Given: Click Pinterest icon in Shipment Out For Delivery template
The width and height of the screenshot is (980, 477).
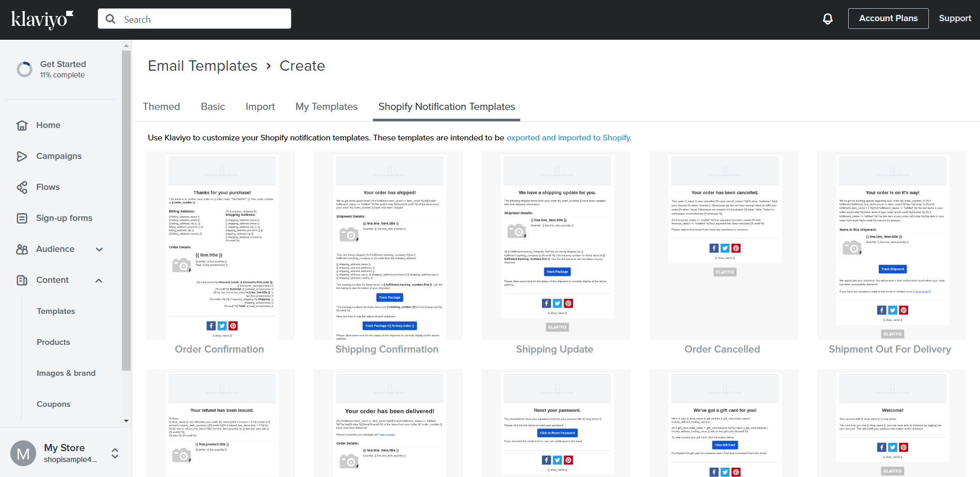Looking at the screenshot, I should (904, 310).
